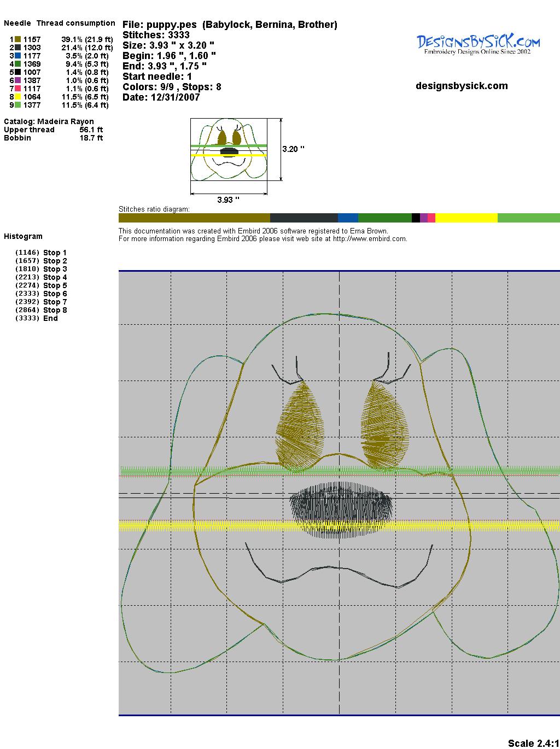Choose the pink swatch for thread 1117
The width and height of the screenshot is (560, 749).
click(18, 89)
